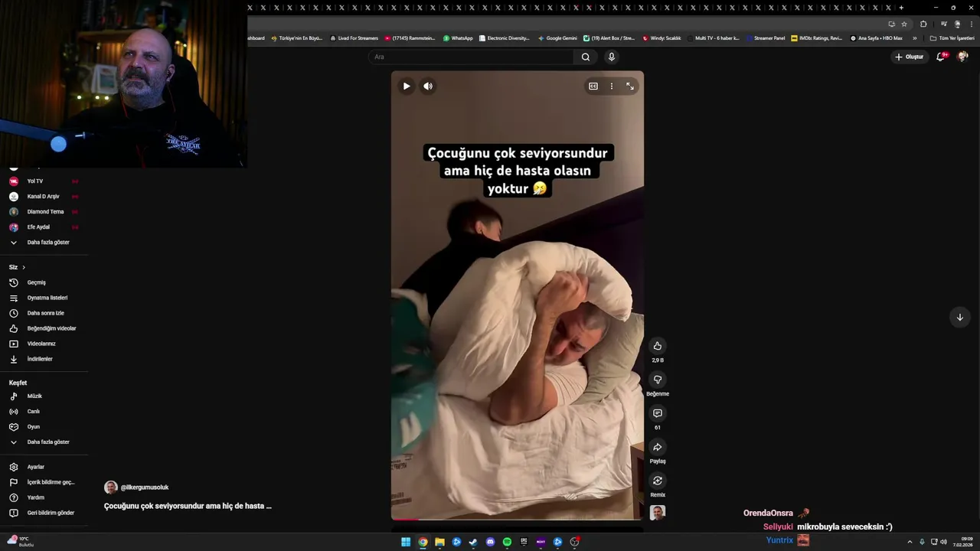Show hidden system tray icons chevron
980x551 pixels.
910,542
